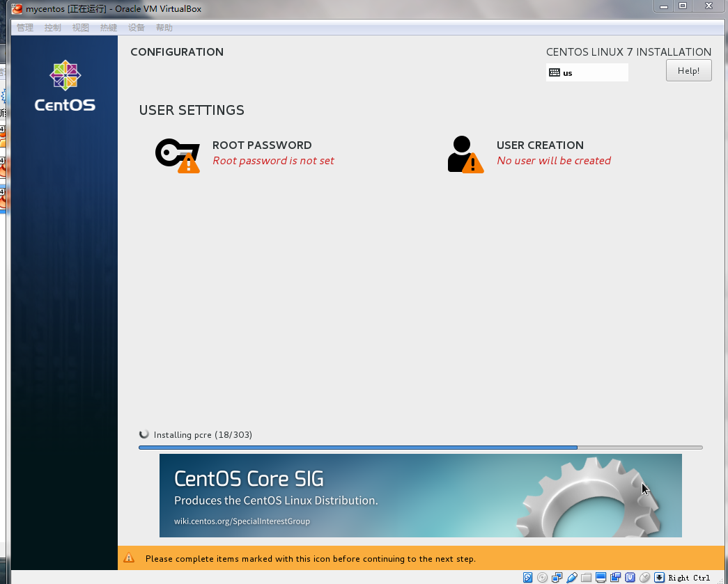Click the CONFIGURATION page title

(177, 52)
